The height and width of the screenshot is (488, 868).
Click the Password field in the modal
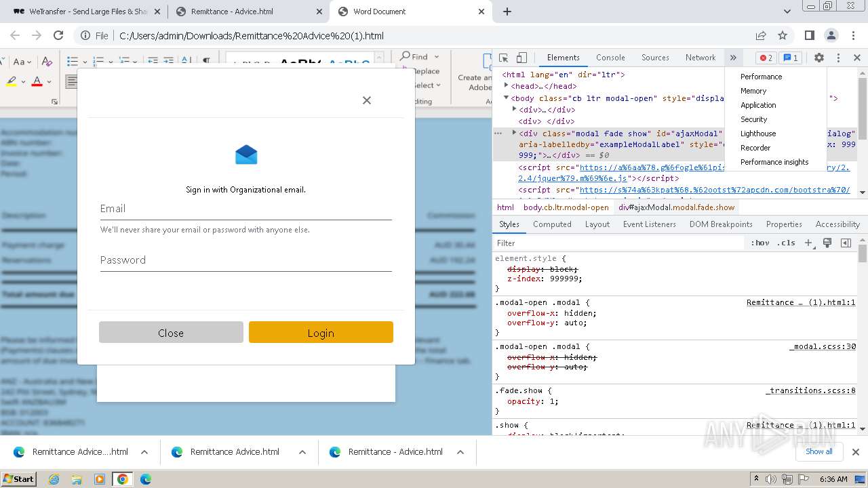click(246, 260)
